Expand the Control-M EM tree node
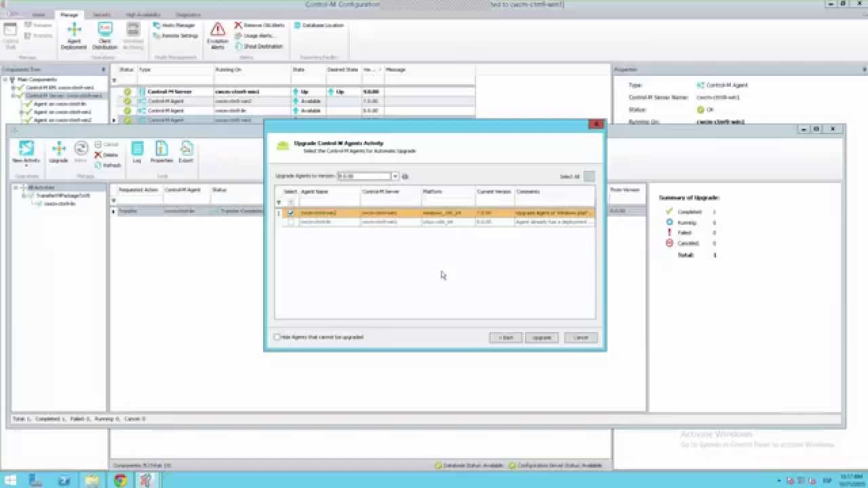868x488 pixels. [x=14, y=87]
